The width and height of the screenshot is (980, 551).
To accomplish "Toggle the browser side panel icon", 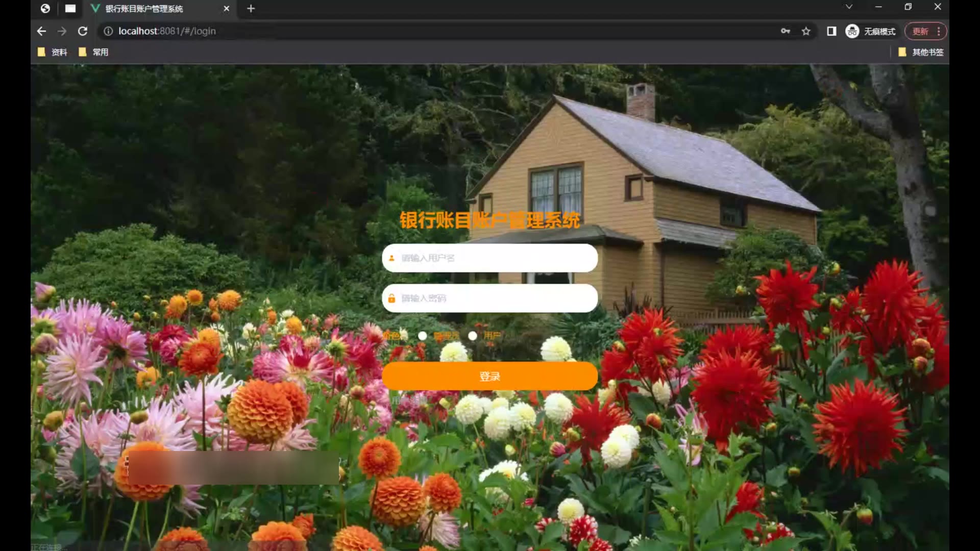I will pyautogui.click(x=831, y=31).
